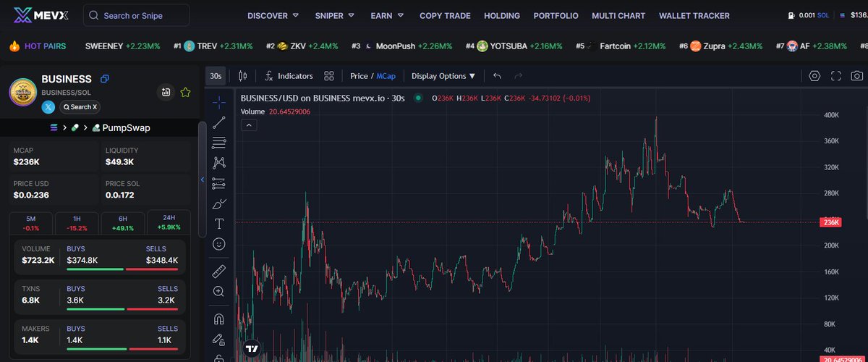Add BUSINESS to favorites with the star
The height and width of the screenshot is (362, 868).
(x=185, y=92)
